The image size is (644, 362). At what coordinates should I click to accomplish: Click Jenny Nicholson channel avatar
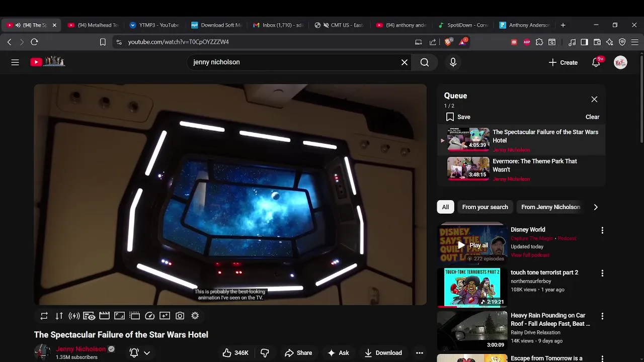42,352
